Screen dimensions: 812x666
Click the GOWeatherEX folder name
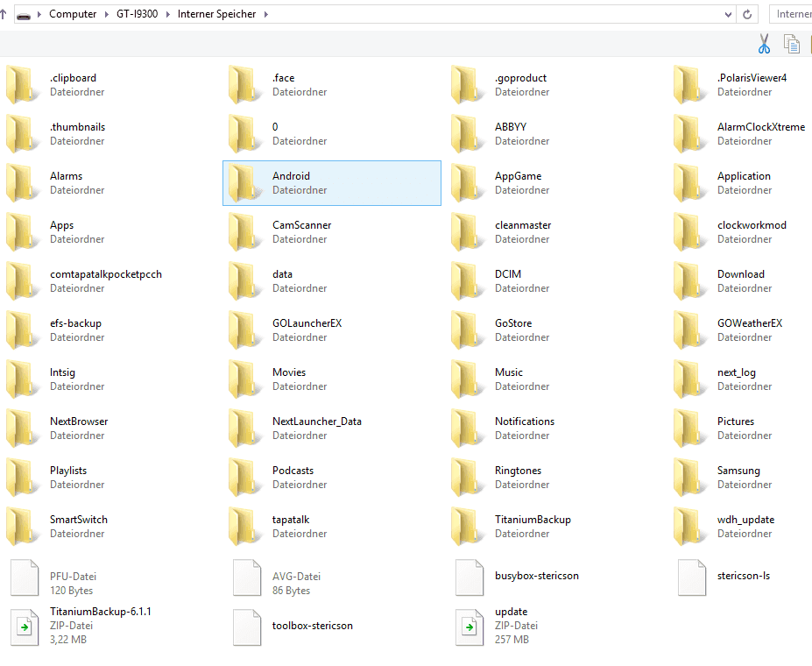click(x=750, y=323)
